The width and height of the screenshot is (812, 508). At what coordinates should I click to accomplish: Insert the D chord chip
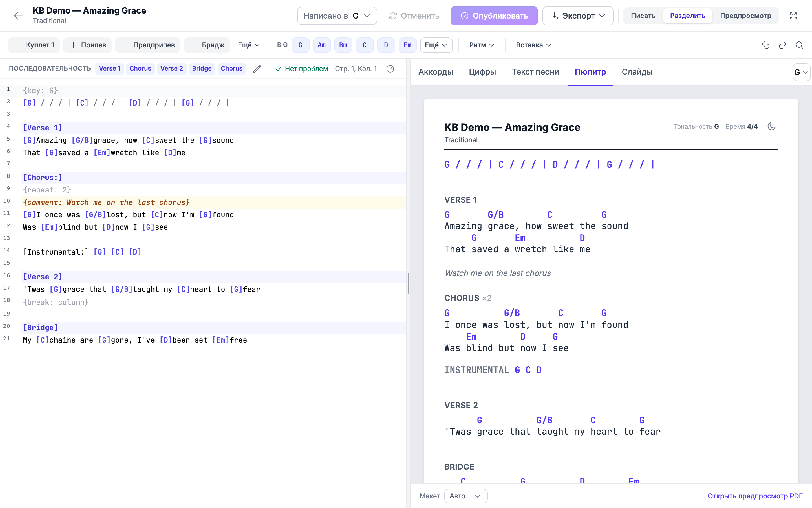click(386, 45)
